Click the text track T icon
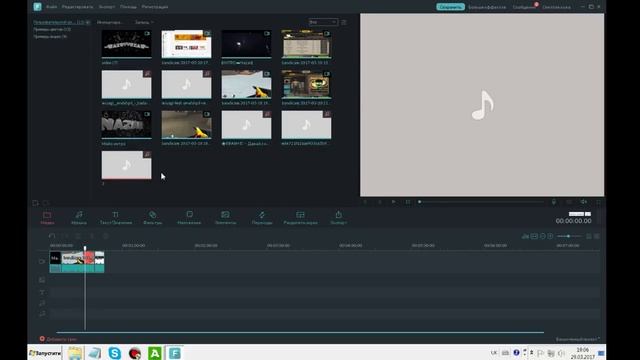The width and height of the screenshot is (640, 360). [42, 292]
